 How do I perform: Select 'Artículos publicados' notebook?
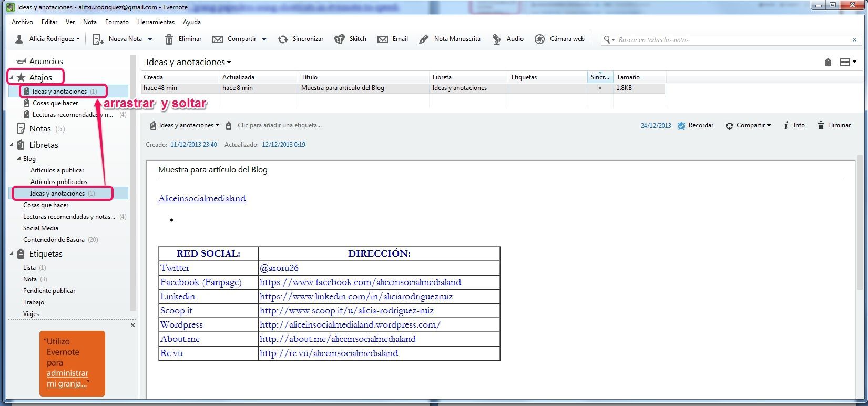[x=59, y=182]
